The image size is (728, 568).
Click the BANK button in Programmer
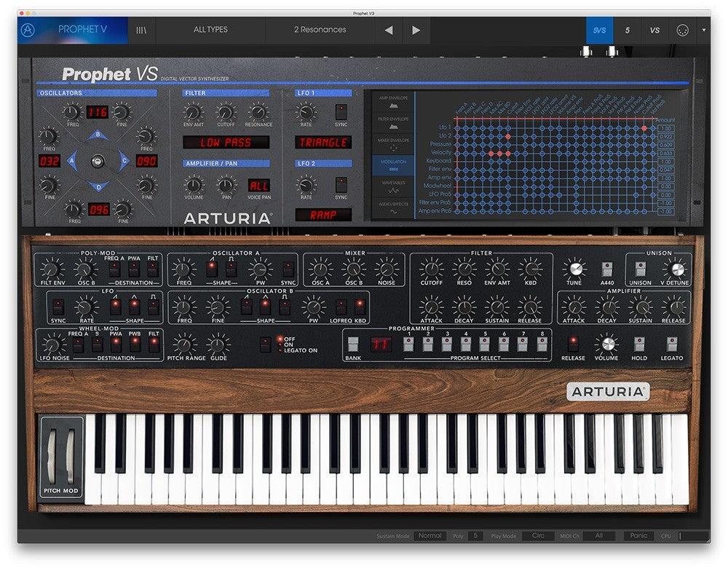pyautogui.click(x=353, y=344)
